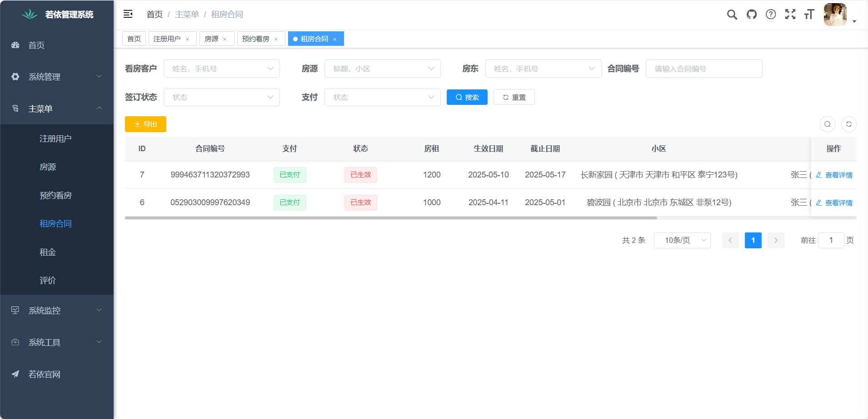Viewport: 868px width, 419px height.
Task: Toggle fullscreen mode icon
Action: [x=790, y=15]
